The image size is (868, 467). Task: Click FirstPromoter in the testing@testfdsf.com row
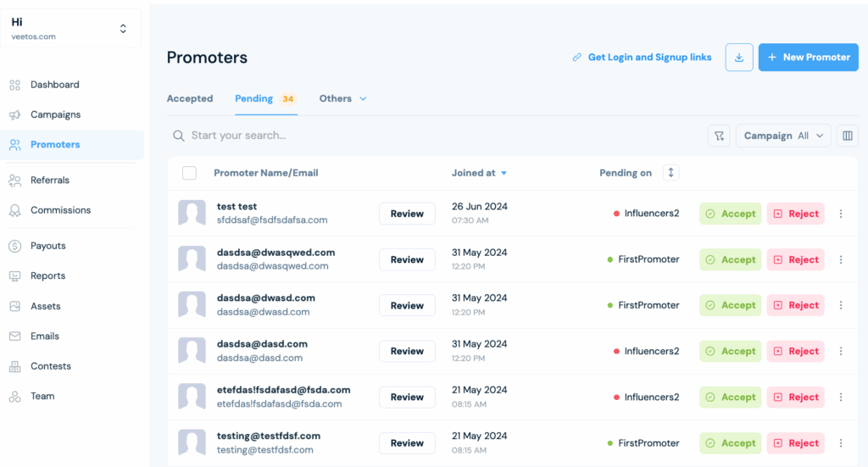click(x=648, y=443)
